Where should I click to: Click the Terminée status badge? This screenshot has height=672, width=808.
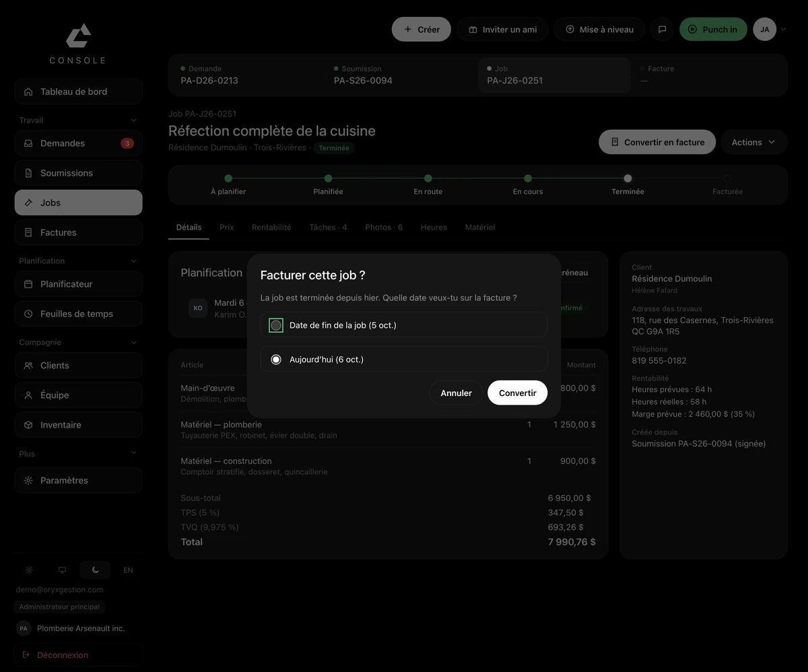click(334, 148)
